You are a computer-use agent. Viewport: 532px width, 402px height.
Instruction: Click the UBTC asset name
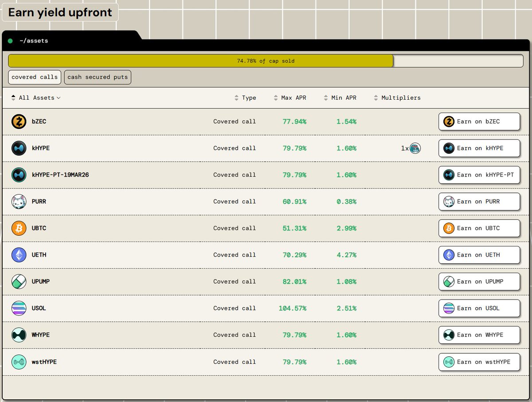click(x=39, y=228)
